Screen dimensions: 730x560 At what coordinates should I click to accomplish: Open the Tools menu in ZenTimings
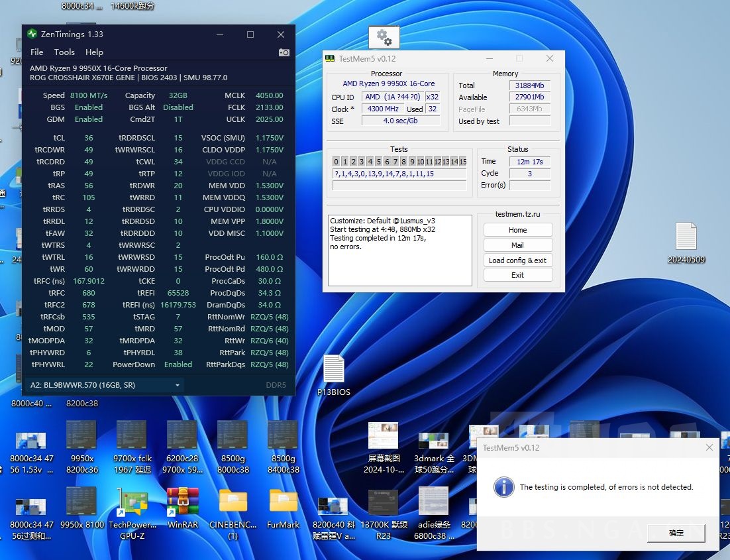[x=64, y=52]
